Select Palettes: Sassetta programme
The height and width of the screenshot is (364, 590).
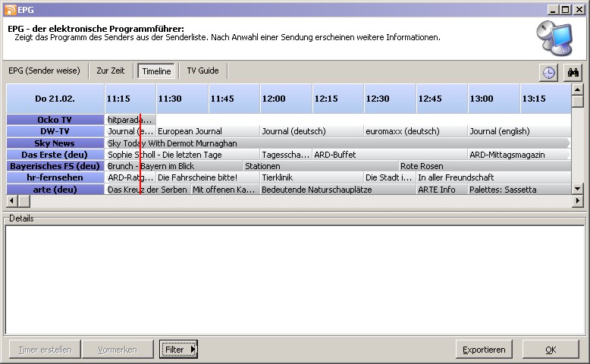pyautogui.click(x=519, y=190)
